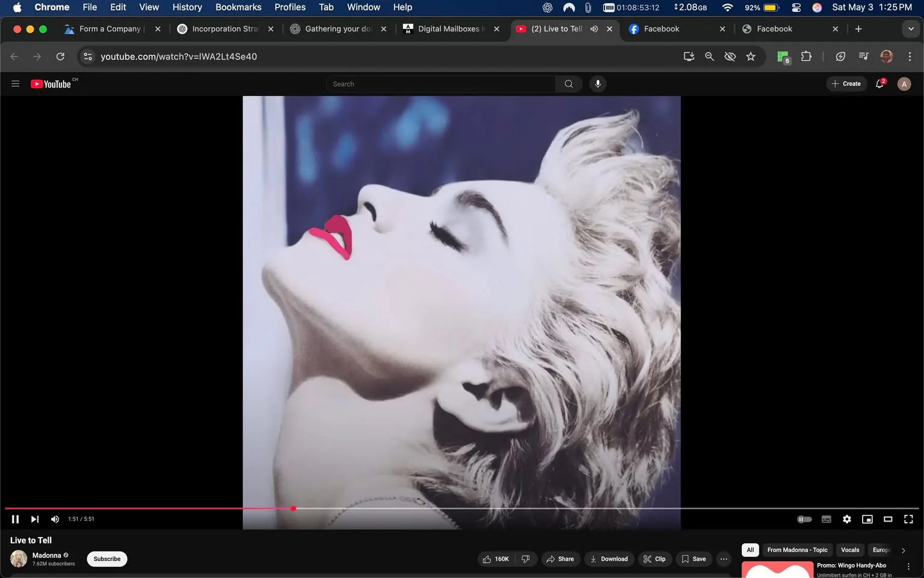This screenshot has width=924, height=578.
Task: Open YouTube notifications bell
Action: [879, 84]
